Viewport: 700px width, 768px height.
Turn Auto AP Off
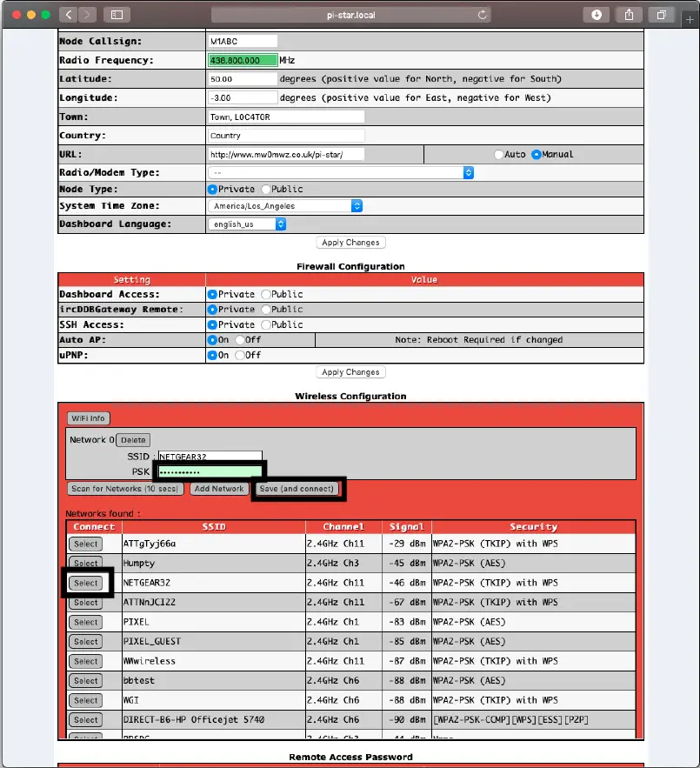pyautogui.click(x=240, y=340)
